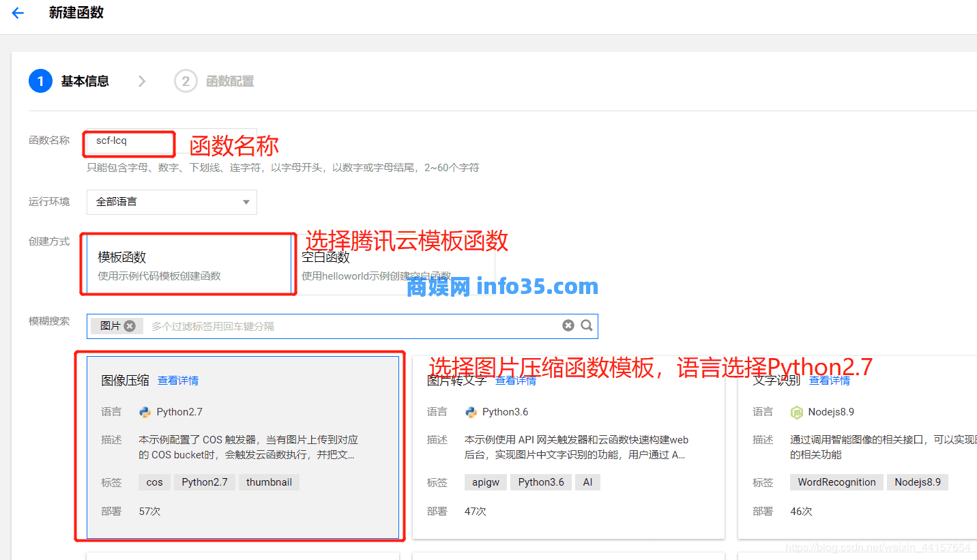Click the Python2.7 tag on 图像压缩
The image size is (977, 560).
(205, 482)
